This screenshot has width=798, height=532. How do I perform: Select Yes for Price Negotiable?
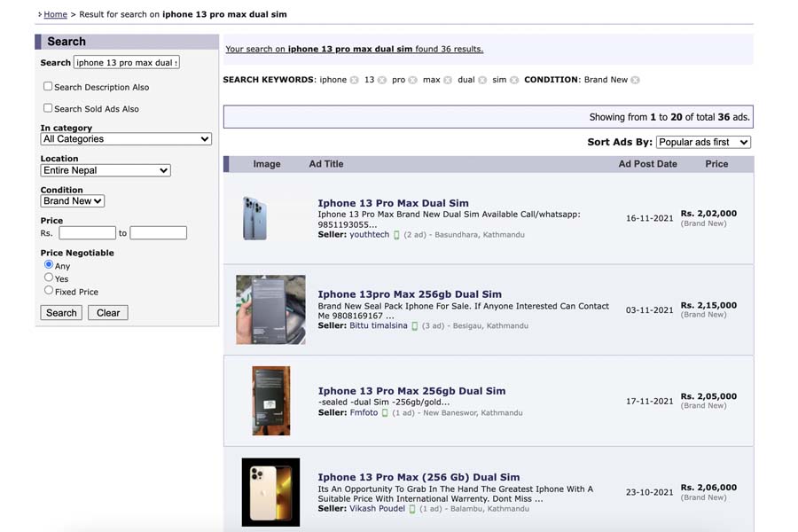pyautogui.click(x=49, y=278)
